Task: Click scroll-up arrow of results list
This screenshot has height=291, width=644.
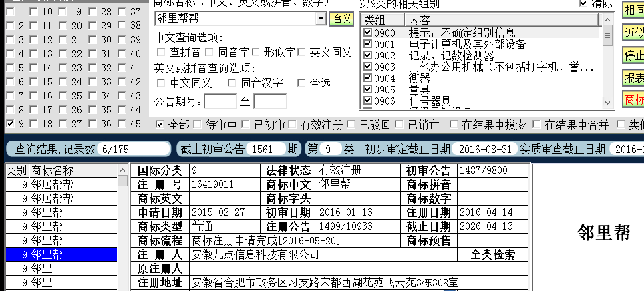Action: click(122, 170)
